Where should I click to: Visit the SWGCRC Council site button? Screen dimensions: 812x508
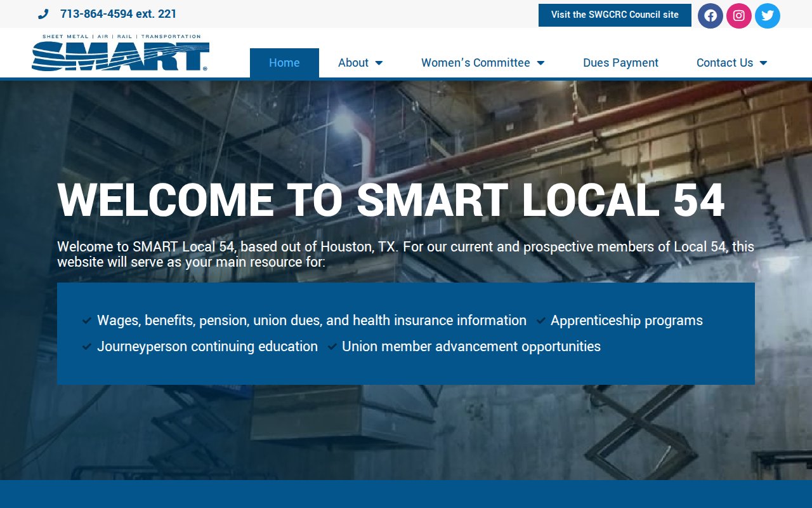tap(615, 15)
